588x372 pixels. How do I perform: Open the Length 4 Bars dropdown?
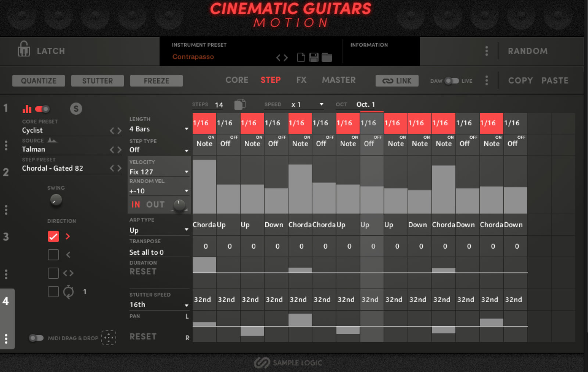click(x=158, y=129)
